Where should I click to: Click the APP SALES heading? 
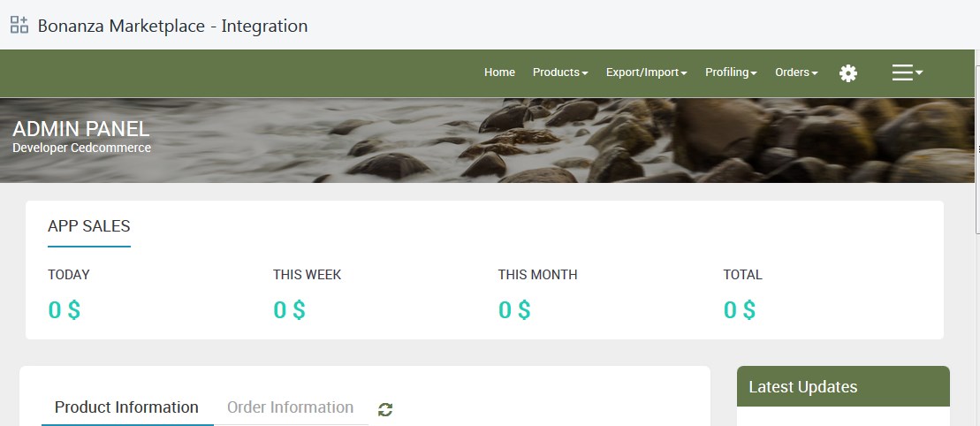[x=88, y=226]
